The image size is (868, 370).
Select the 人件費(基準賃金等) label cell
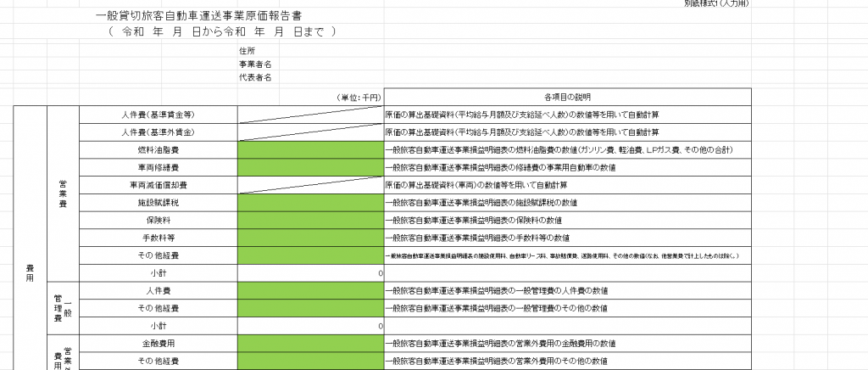coord(159,115)
